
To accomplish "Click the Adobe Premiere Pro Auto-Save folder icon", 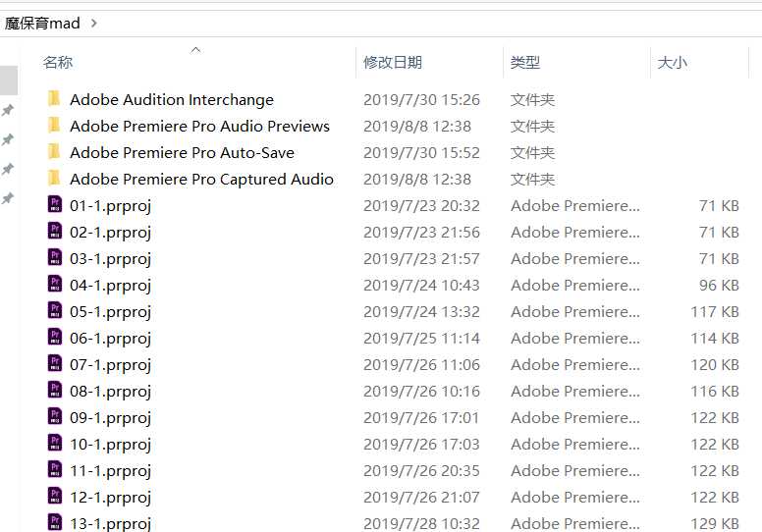I will click(54, 151).
